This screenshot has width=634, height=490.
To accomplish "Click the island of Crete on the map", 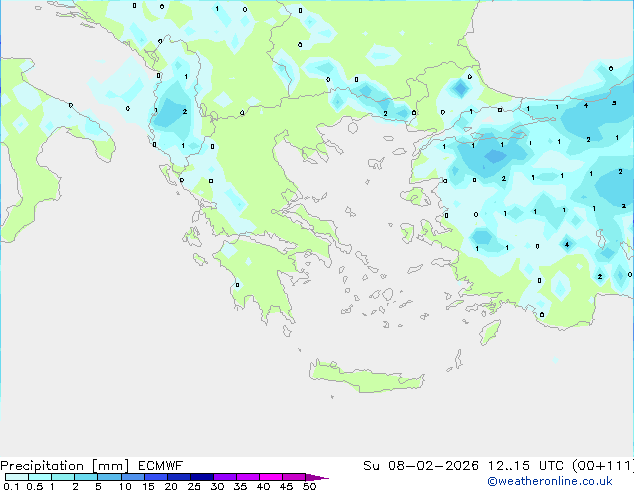I will (x=366, y=378).
